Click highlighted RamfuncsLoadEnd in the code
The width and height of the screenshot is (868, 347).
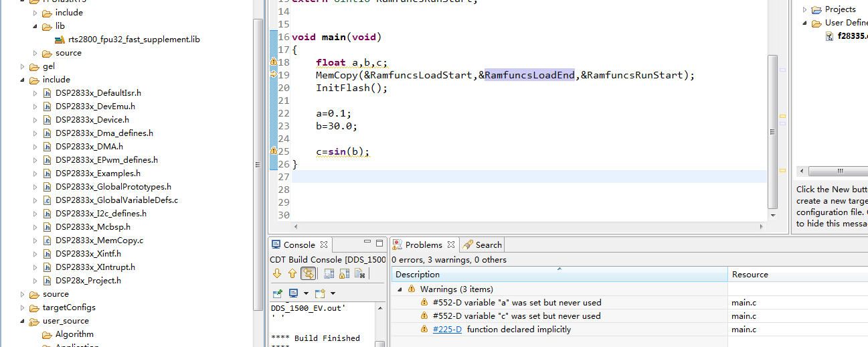(529, 75)
